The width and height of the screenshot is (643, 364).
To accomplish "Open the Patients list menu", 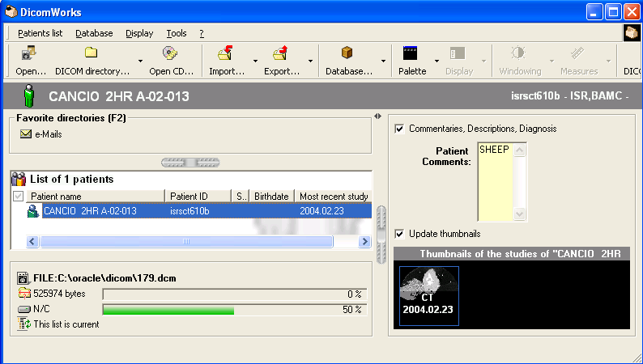I will click(x=40, y=33).
